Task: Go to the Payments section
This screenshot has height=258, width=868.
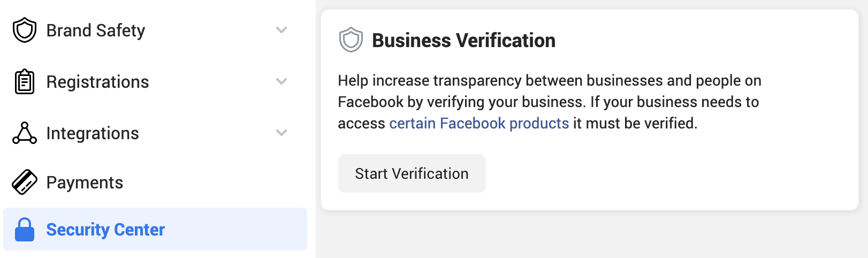Action: pyautogui.click(x=85, y=183)
